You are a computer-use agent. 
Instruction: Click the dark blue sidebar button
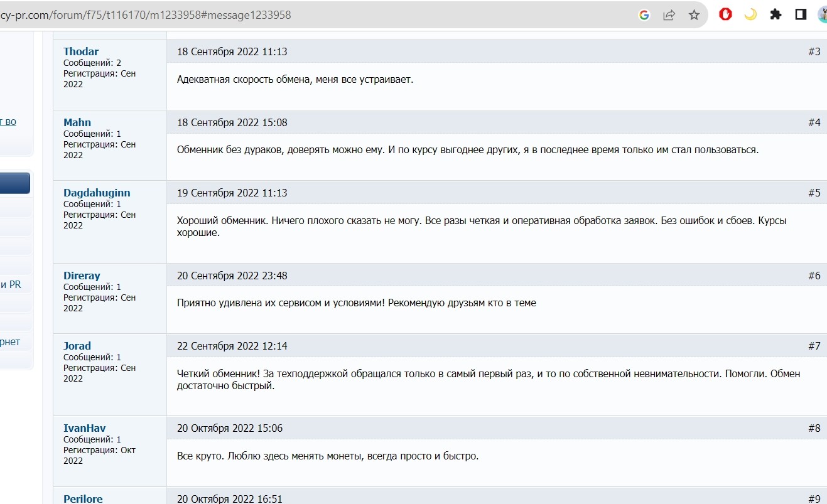click(15, 183)
